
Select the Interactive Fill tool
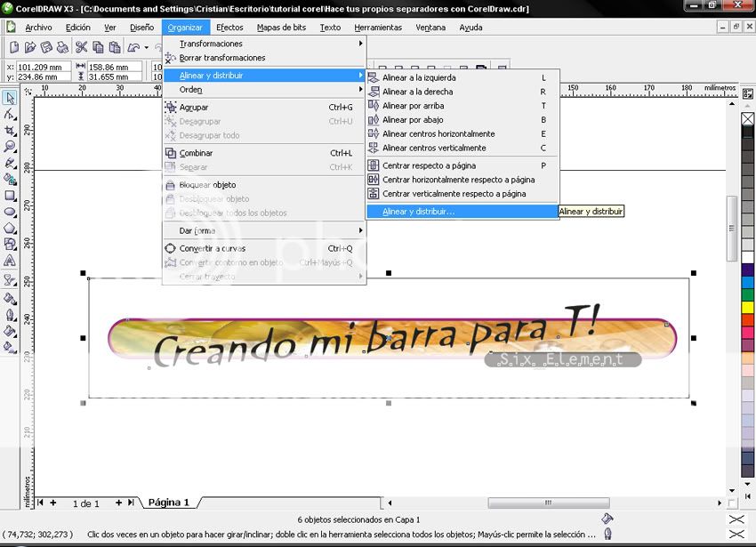(x=10, y=347)
